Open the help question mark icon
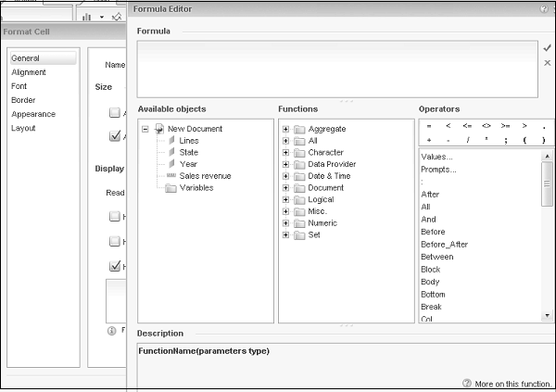 (x=543, y=8)
